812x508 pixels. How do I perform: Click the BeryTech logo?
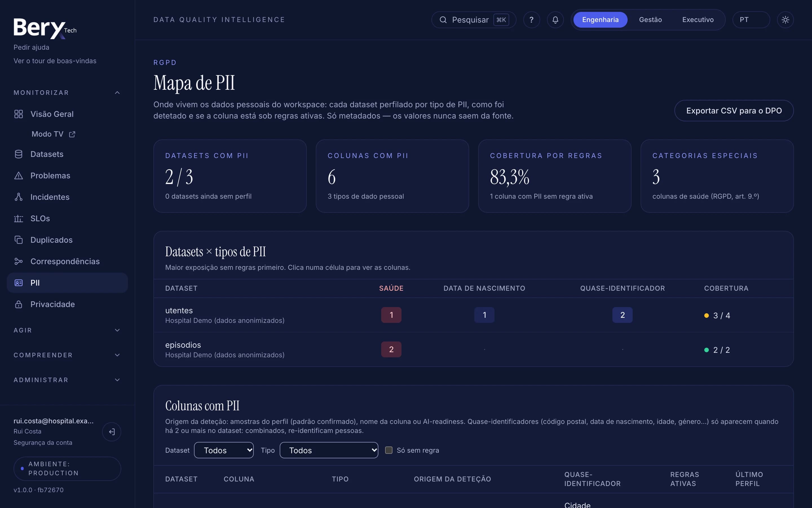(x=45, y=28)
